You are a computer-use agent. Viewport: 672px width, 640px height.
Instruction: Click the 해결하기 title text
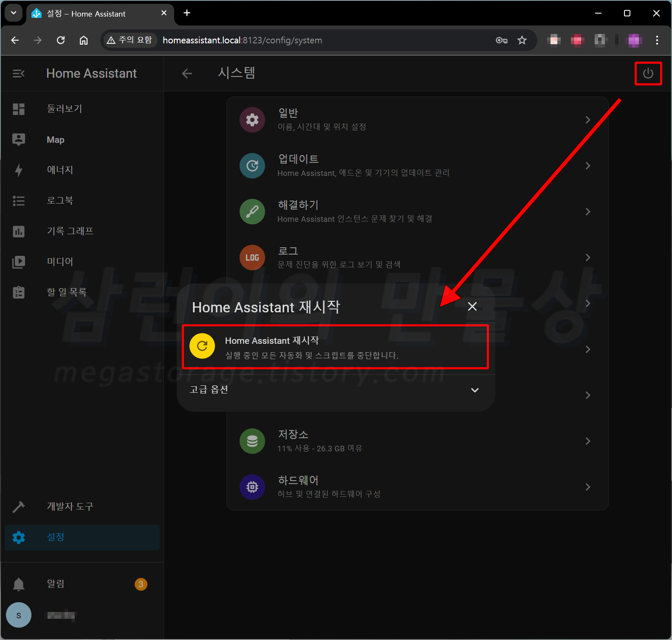point(298,205)
